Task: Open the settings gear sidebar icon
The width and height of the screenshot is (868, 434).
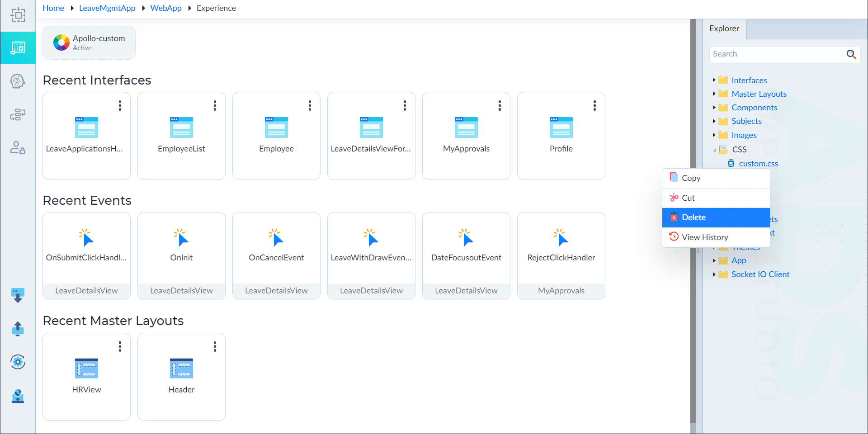Action: point(18,362)
